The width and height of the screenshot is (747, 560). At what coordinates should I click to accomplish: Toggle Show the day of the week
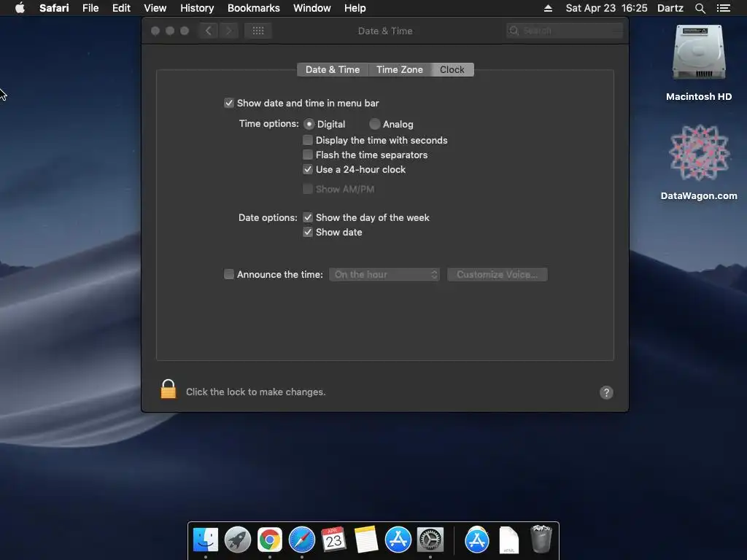point(308,217)
